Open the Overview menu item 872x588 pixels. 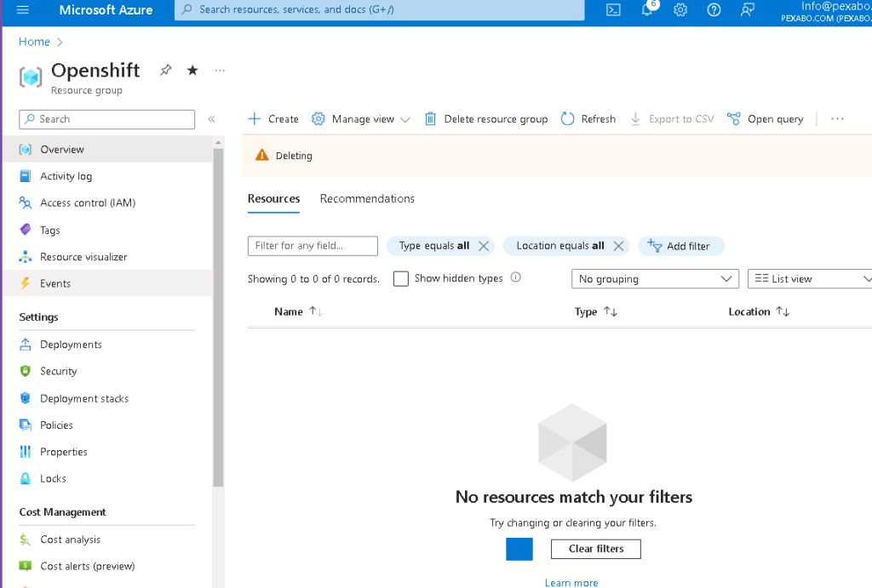pyautogui.click(x=107, y=150)
